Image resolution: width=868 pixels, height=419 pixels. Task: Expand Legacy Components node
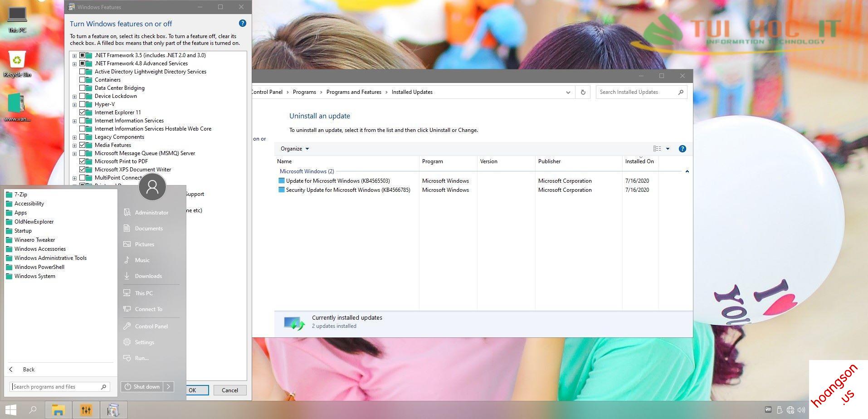74,137
